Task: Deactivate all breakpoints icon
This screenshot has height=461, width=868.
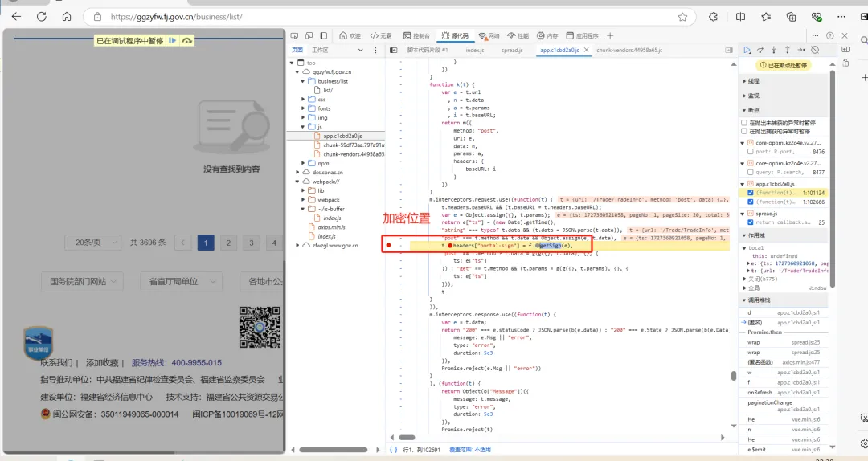Action: 815,50
